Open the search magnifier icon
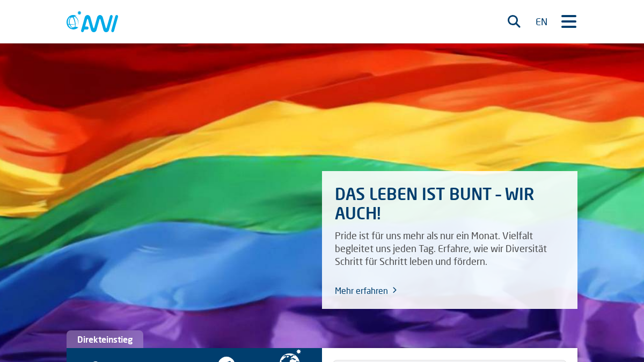Image resolution: width=644 pixels, height=362 pixels. [x=514, y=21]
